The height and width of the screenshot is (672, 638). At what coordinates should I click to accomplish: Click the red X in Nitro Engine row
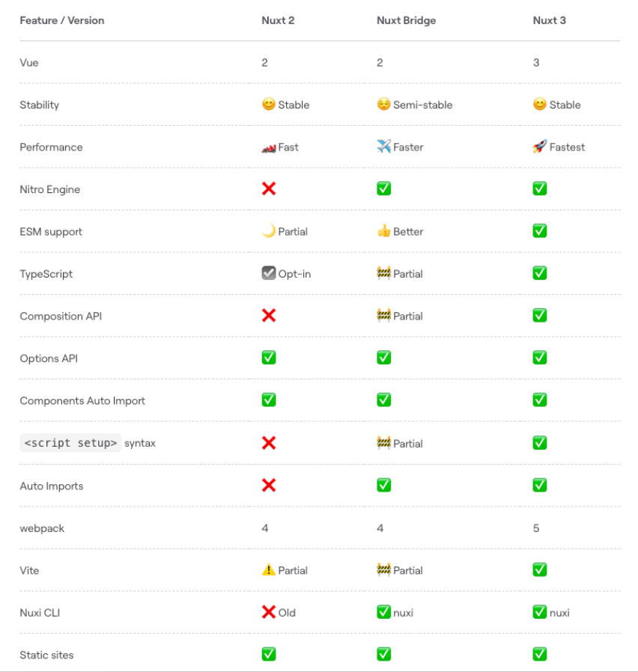(269, 189)
